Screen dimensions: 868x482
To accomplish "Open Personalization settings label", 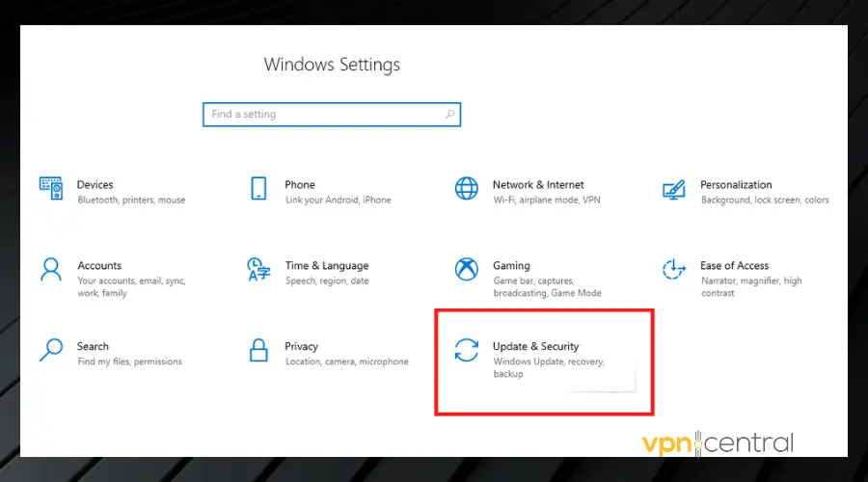I will (736, 185).
